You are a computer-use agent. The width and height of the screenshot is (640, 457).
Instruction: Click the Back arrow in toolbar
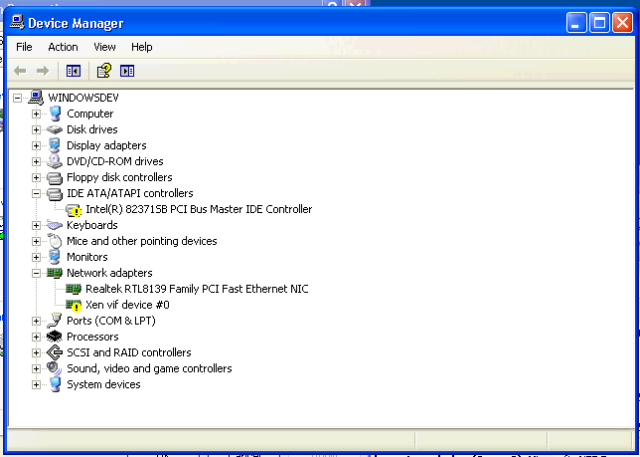pyautogui.click(x=20, y=70)
